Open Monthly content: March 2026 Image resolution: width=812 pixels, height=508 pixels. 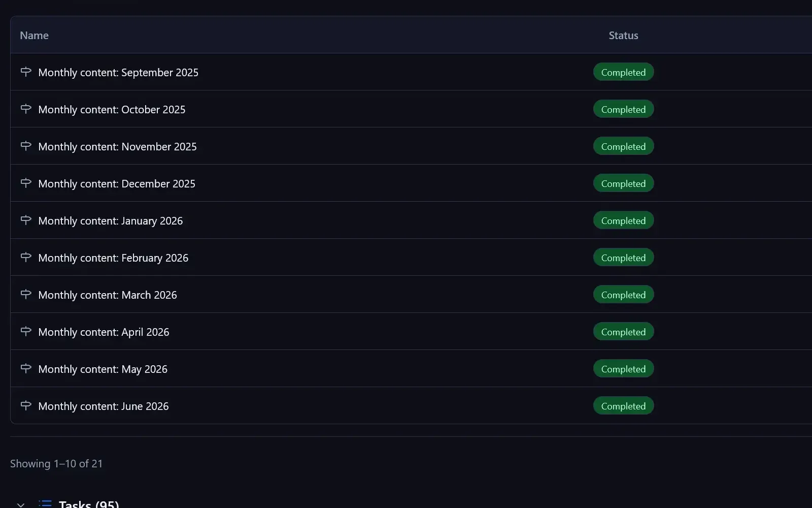tap(108, 295)
